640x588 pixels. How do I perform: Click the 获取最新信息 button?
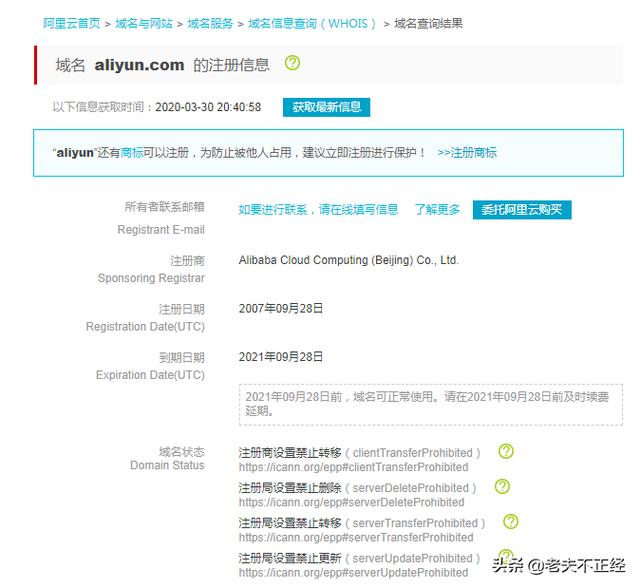click(327, 107)
